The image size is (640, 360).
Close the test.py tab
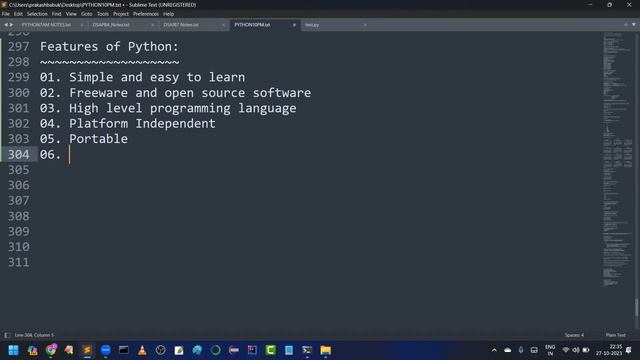point(365,25)
